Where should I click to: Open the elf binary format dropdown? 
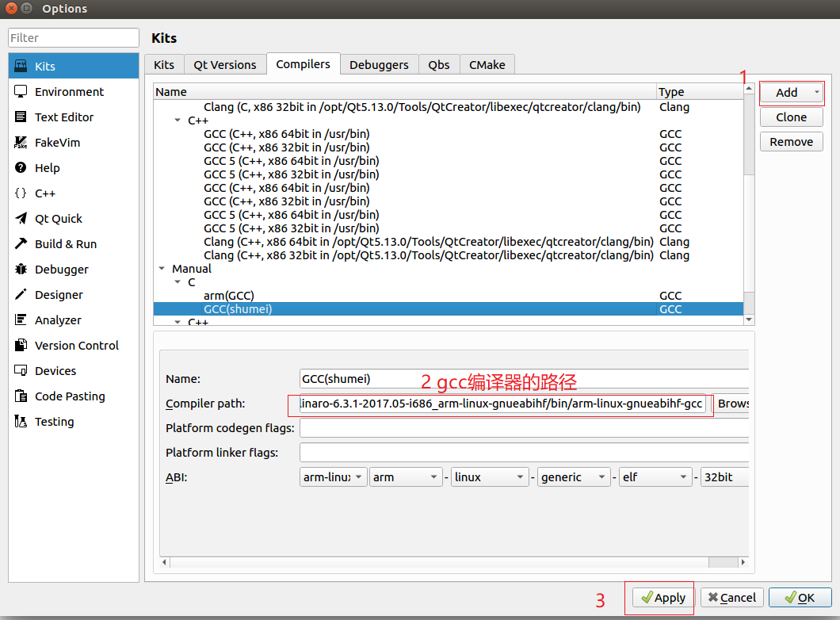655,477
